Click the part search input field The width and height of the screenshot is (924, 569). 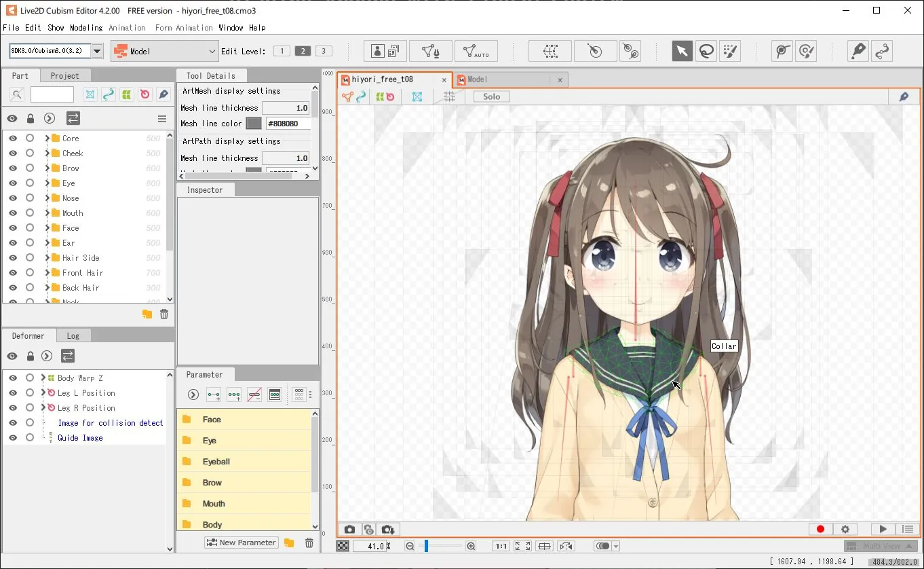point(52,94)
